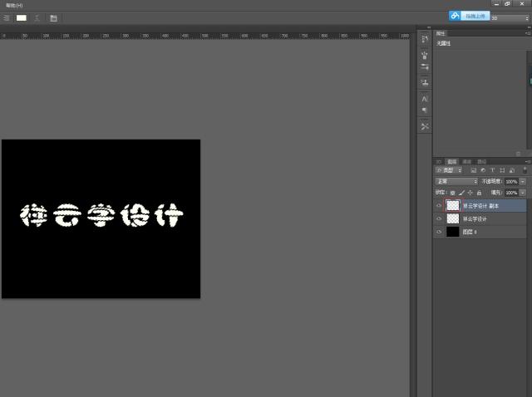Filter layers by shape layers icon
This screenshot has width=532, height=397.
coord(502,170)
